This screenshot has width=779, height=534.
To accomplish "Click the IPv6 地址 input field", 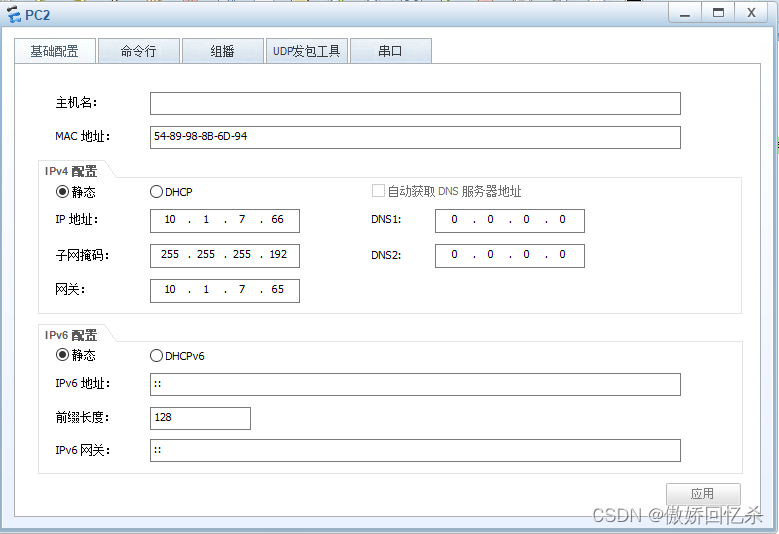I will point(415,384).
